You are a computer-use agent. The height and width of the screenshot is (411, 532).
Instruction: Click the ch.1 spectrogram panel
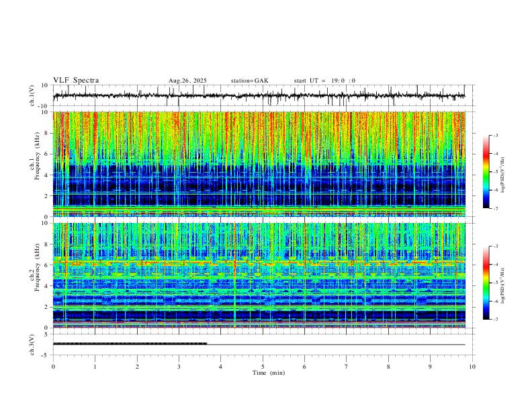click(x=259, y=164)
